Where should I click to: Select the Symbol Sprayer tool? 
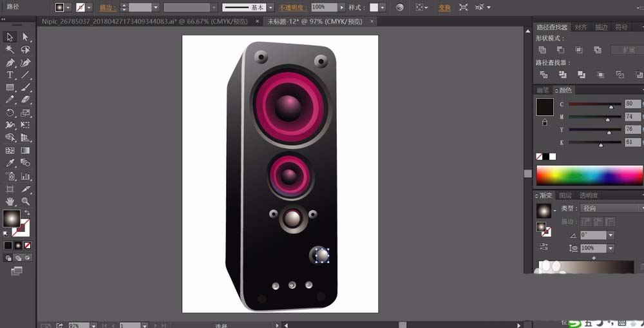tap(10, 177)
